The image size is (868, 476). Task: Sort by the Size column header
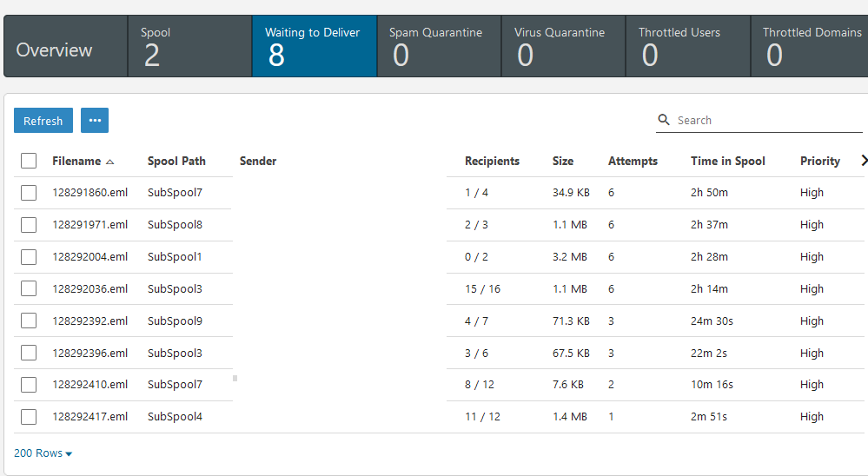click(x=562, y=161)
